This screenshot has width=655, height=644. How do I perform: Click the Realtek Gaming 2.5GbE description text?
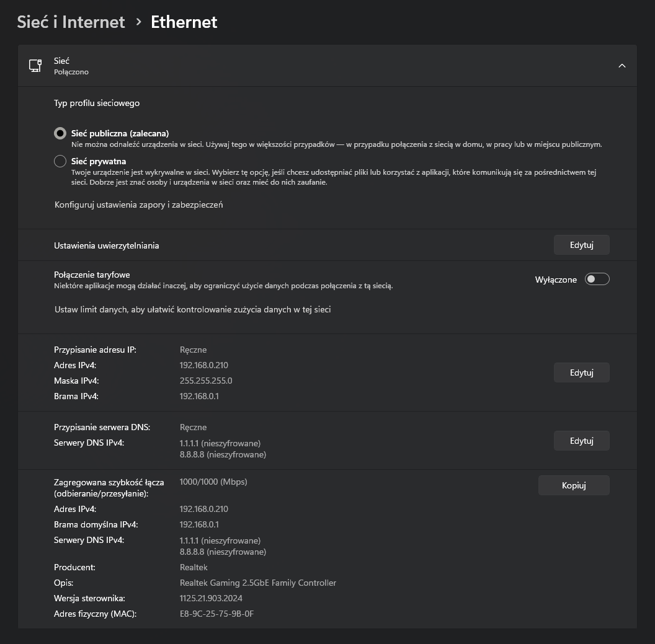(x=257, y=583)
